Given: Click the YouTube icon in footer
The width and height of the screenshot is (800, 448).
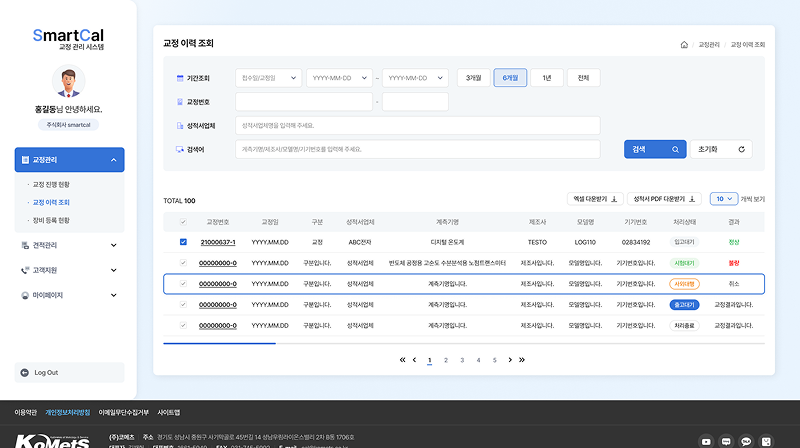Looking at the screenshot, I should [x=707, y=440].
